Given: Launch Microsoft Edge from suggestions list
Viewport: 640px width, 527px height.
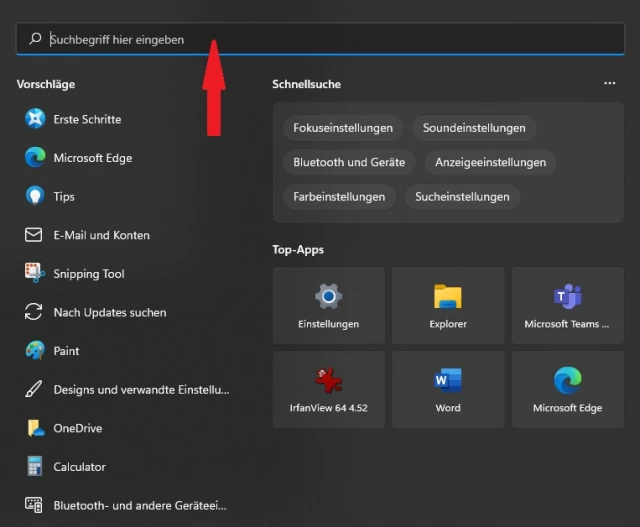Looking at the screenshot, I should [x=92, y=158].
